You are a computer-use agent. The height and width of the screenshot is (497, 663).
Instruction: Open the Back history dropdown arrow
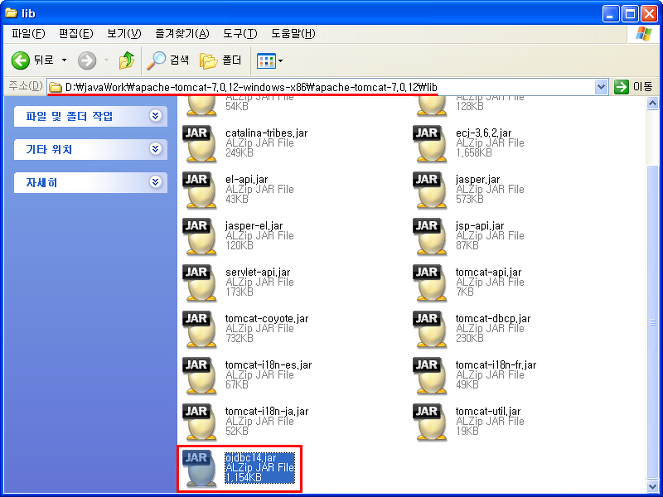64,60
